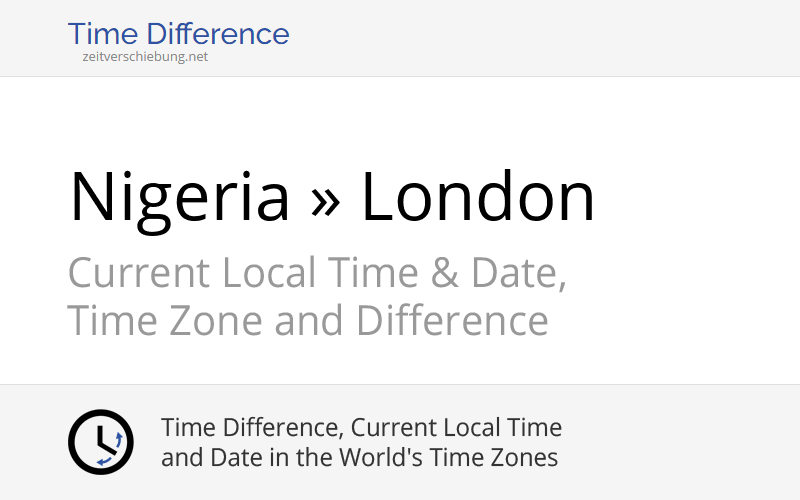Click the footer line 'Time Difference, Current Local Time'

tap(361, 428)
